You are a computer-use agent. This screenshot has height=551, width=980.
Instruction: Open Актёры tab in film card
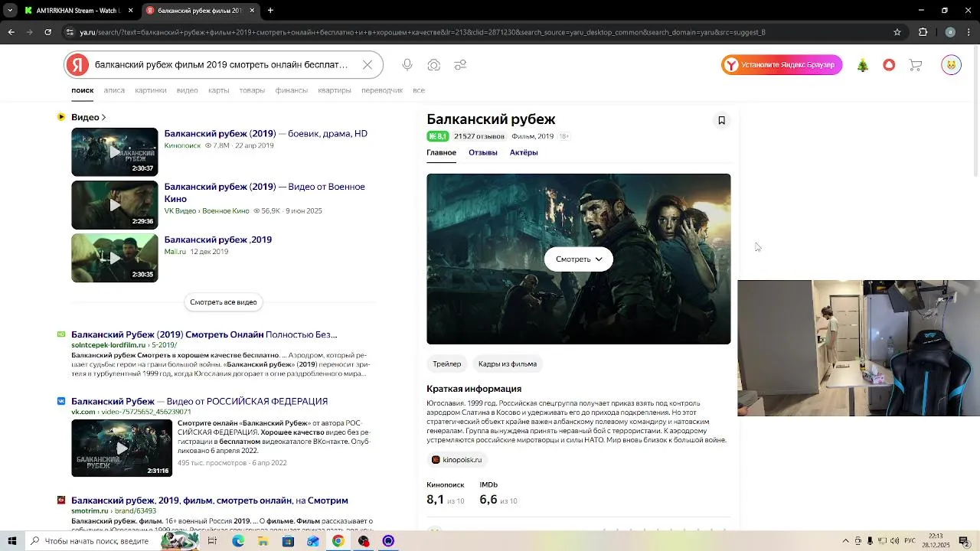[524, 152]
